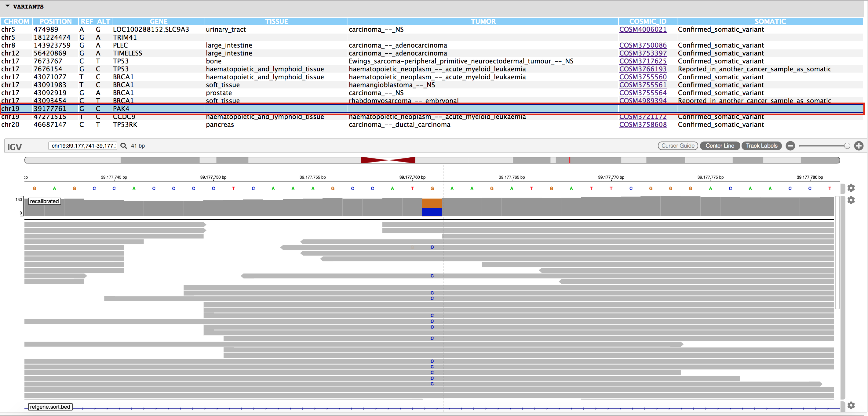
Task: Open COSMIC link COSM3758608
Action: (643, 124)
